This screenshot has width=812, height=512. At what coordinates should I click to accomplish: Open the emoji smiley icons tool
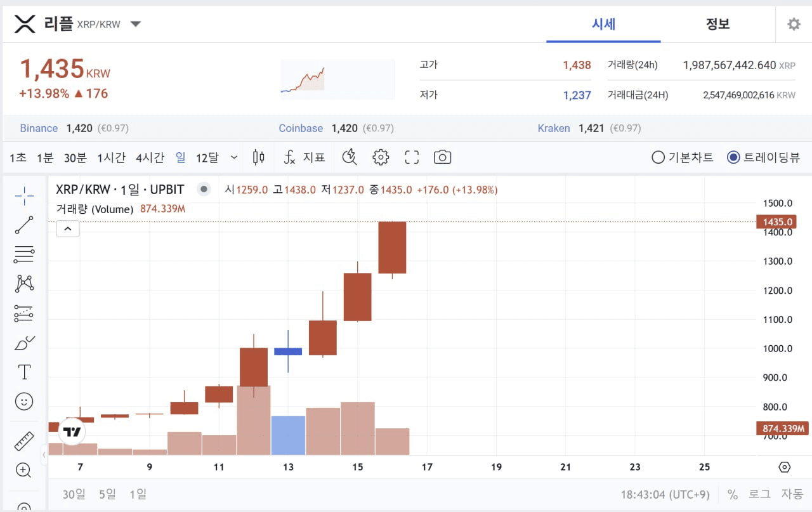point(24,402)
